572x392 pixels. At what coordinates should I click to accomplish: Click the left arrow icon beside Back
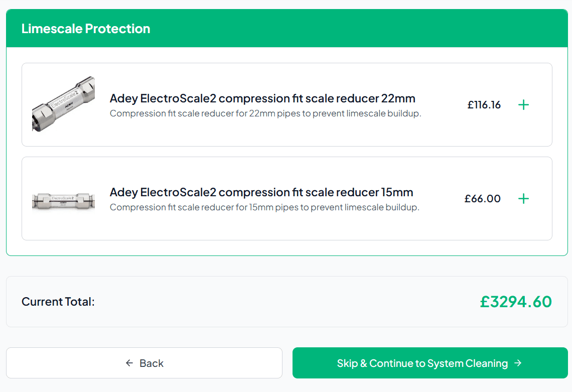(x=129, y=363)
